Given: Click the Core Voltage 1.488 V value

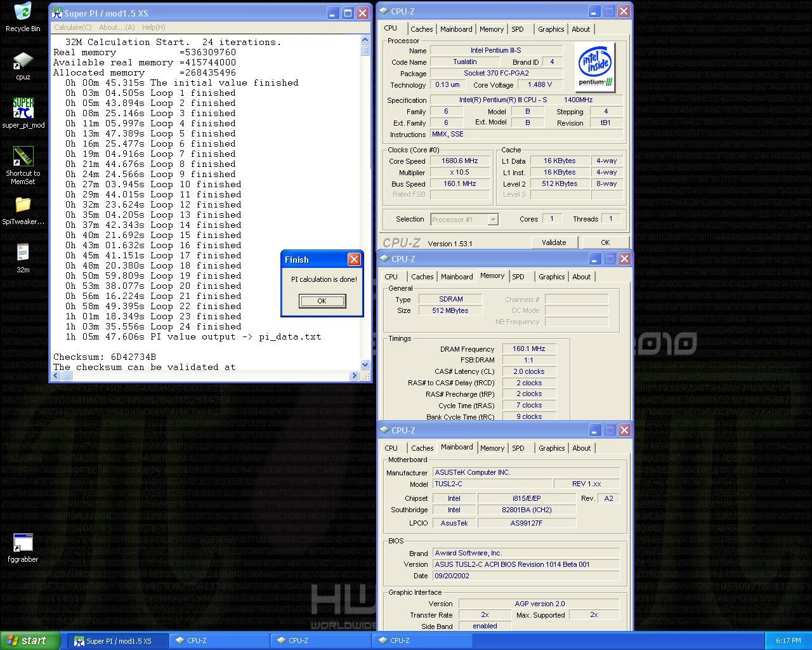Looking at the screenshot, I should click(x=540, y=84).
